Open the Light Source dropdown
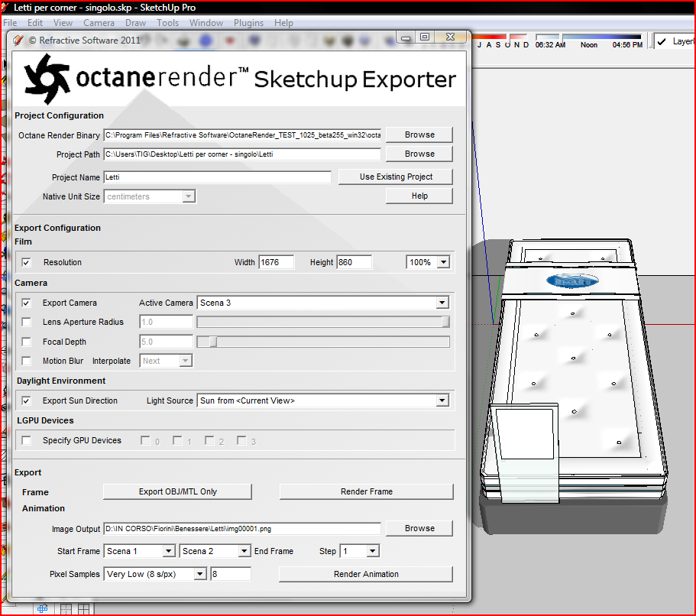 click(322, 400)
